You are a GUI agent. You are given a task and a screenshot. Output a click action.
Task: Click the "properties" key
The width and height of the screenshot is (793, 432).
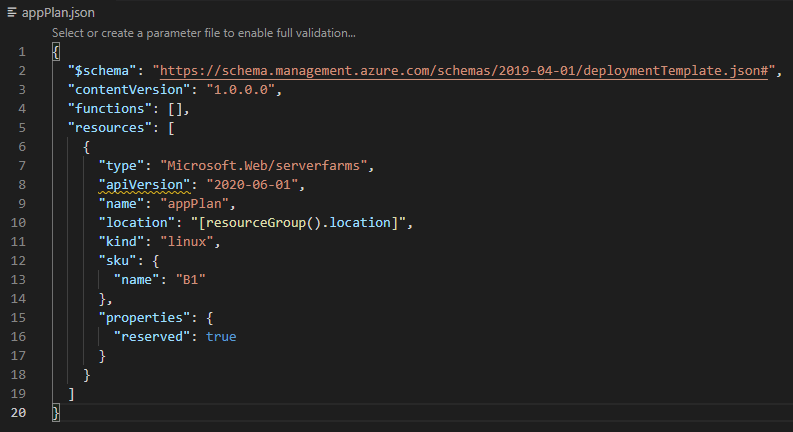pyautogui.click(x=143, y=318)
